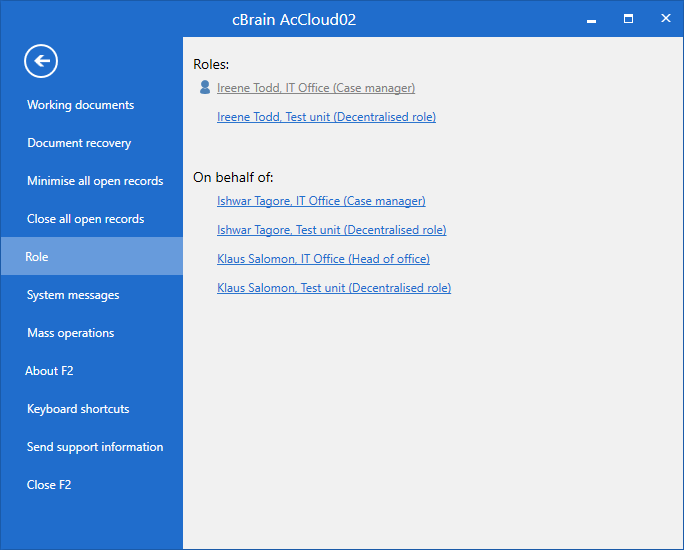Choose Minimise all open records
This screenshot has height=550, width=684.
pyautogui.click(x=95, y=181)
